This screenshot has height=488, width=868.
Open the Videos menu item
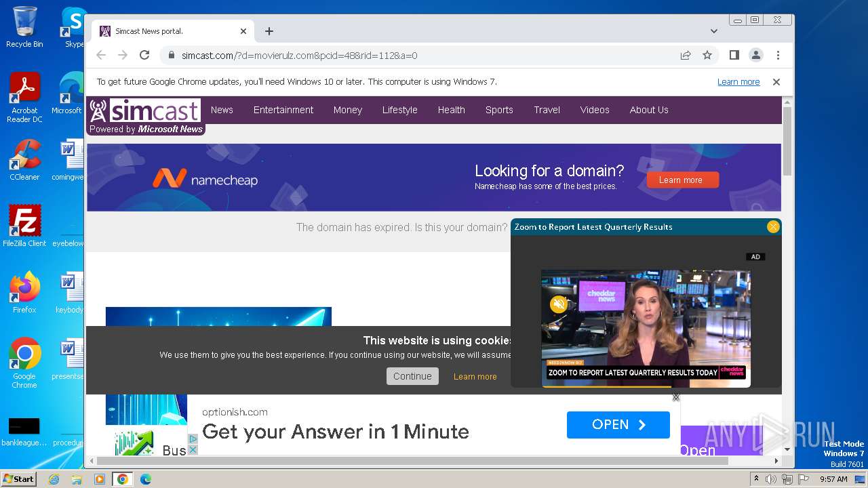point(595,110)
